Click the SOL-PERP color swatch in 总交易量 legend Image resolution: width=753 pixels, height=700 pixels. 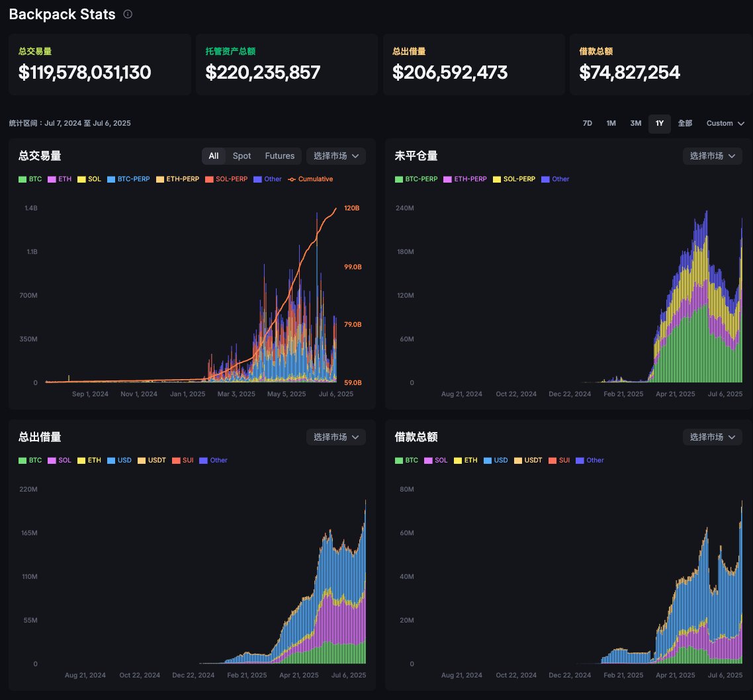pos(209,179)
